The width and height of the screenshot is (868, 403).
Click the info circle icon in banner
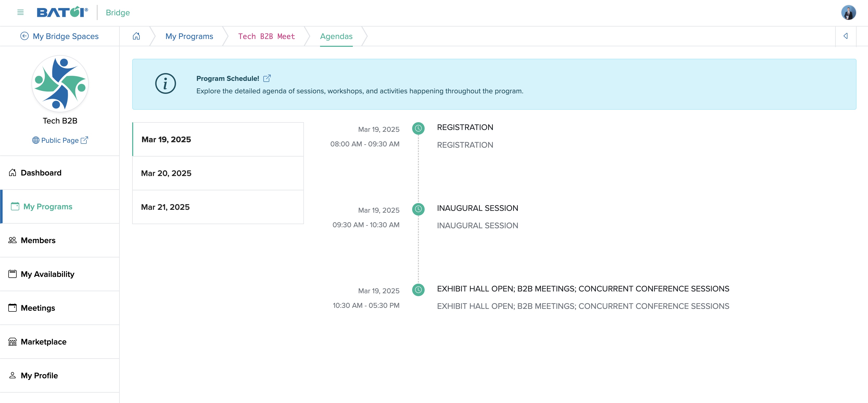[165, 83]
